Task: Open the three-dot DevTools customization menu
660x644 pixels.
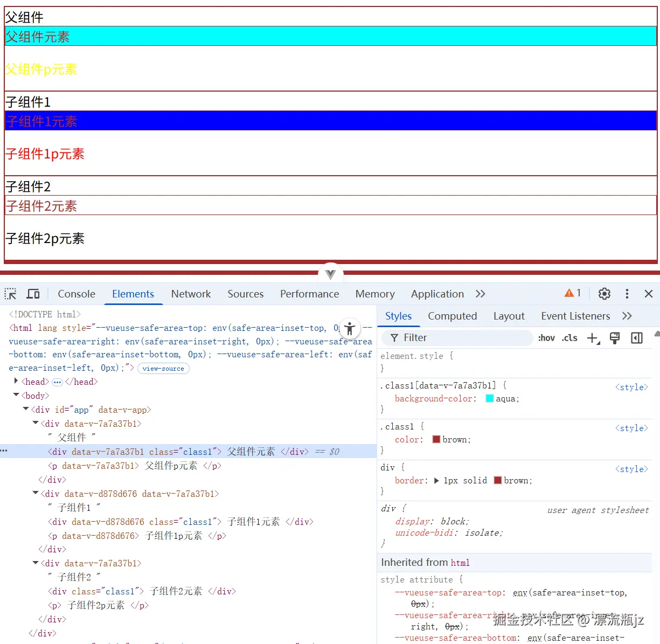Action: pos(627,294)
